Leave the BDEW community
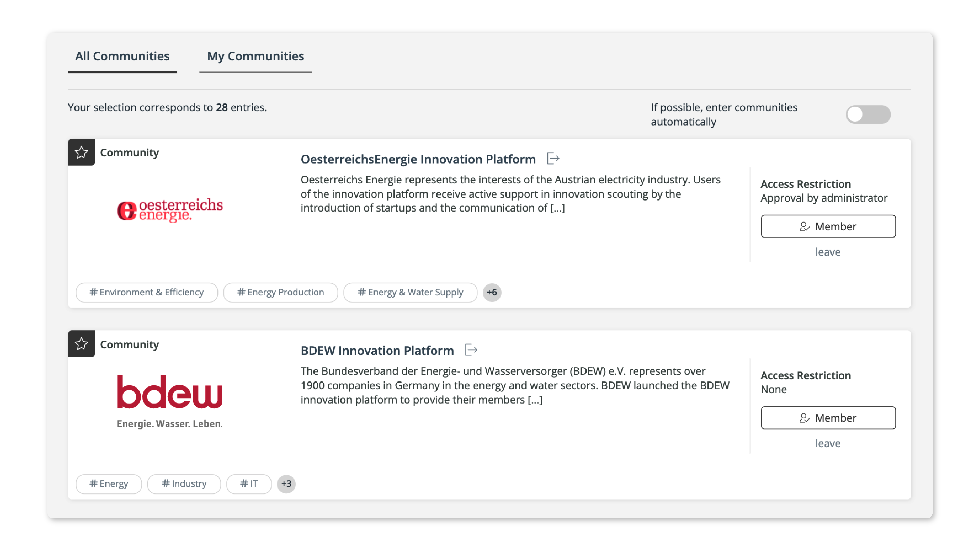980x551 pixels. (828, 443)
